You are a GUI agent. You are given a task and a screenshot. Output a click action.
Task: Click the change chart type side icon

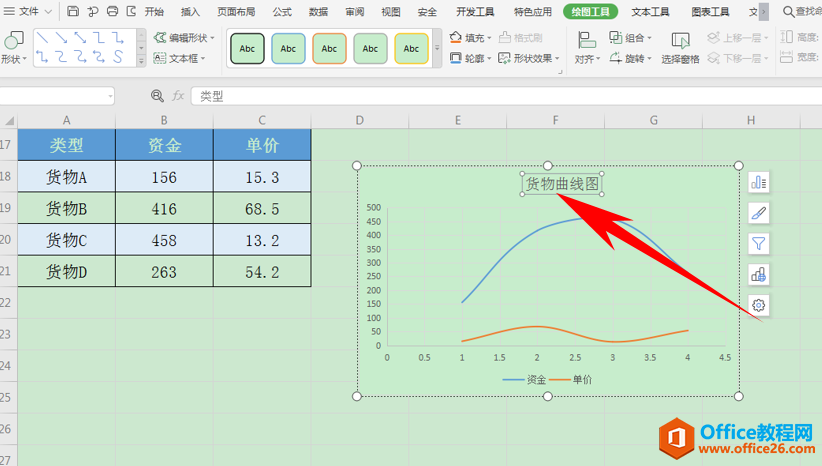point(759,274)
